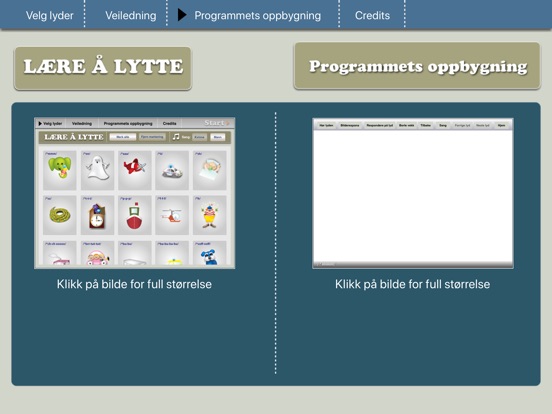The image size is (552, 414).
Task: Open the blank white screenshot at full size
Action: (413, 194)
